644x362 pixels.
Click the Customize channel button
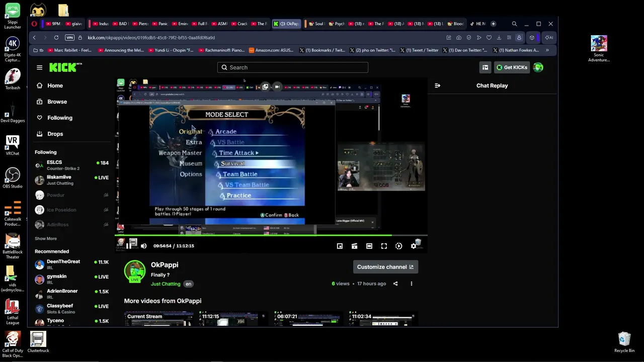point(385,267)
